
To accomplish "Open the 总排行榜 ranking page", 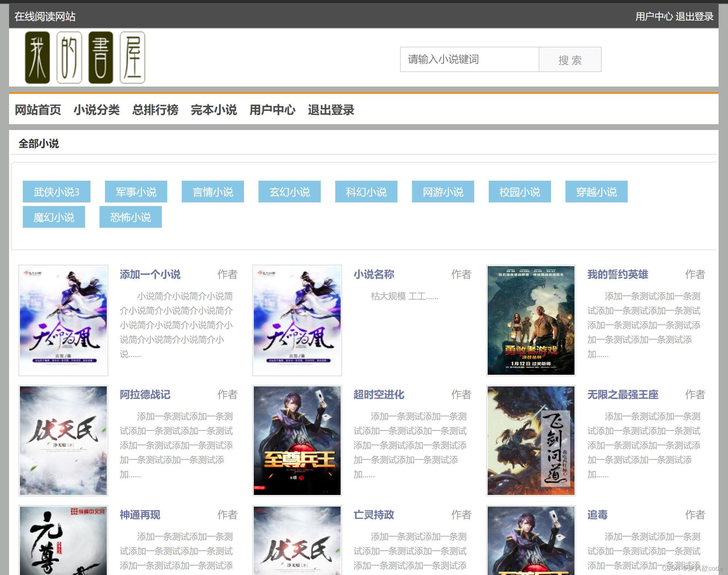I will 155,110.
